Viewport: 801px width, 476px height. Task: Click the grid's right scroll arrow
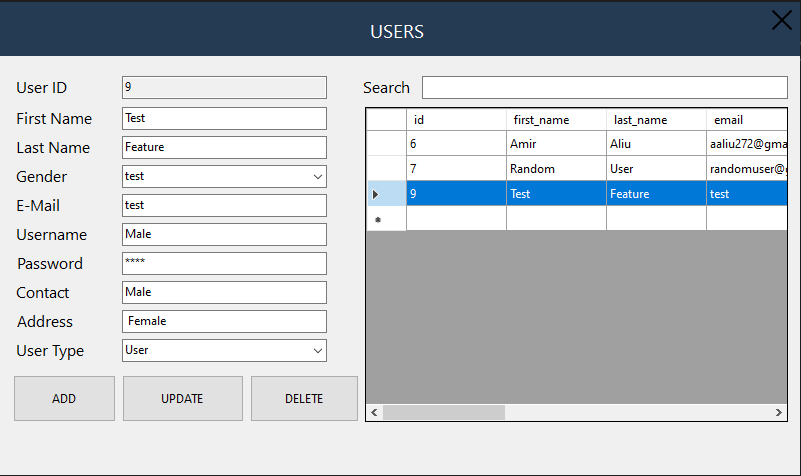click(x=779, y=412)
